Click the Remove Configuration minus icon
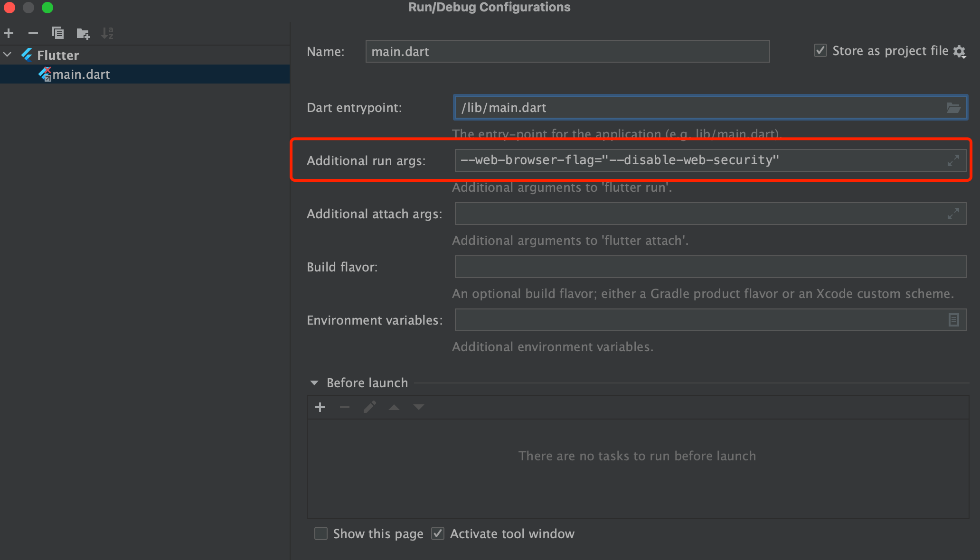The width and height of the screenshot is (980, 560). point(33,33)
